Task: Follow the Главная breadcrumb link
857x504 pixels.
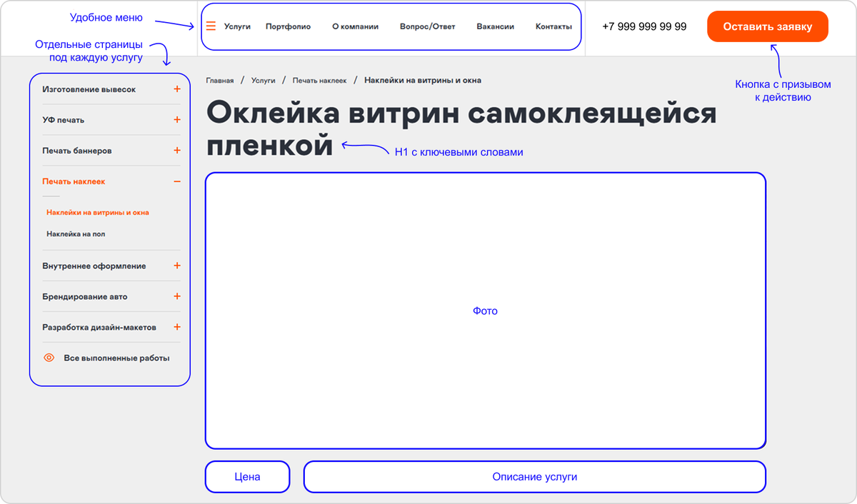Action: click(220, 81)
